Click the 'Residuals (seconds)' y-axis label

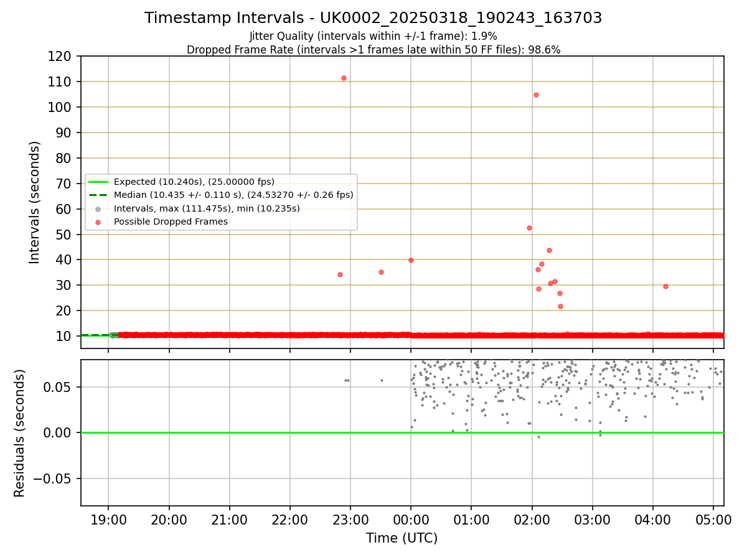coord(20,433)
